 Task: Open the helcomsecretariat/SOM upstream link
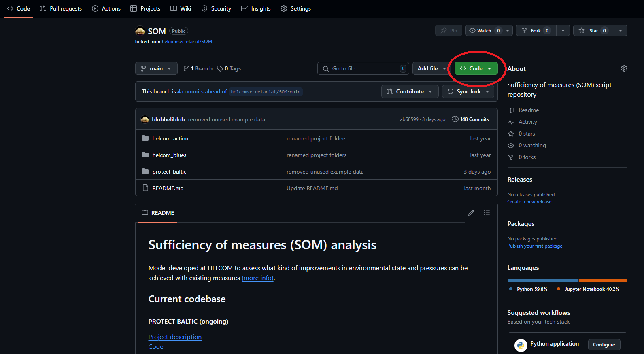tap(187, 42)
